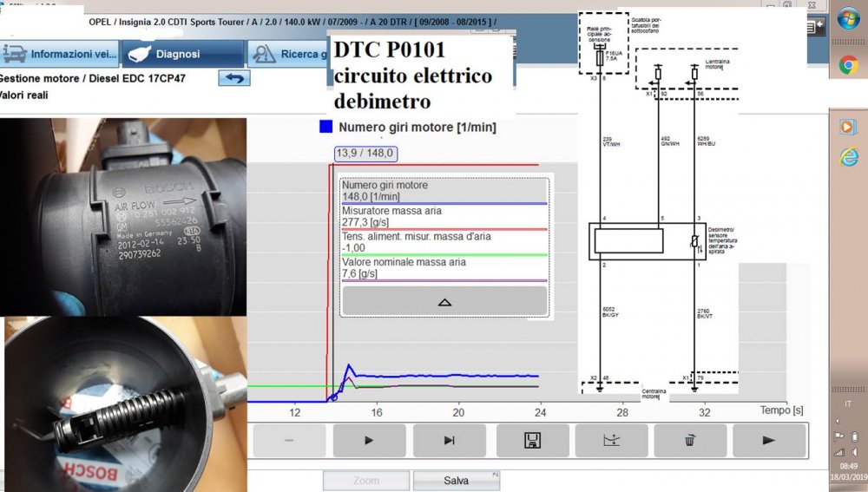Viewport: 868px width, 492px height.
Task: Click the greyed minus button
Action: pyautogui.click(x=289, y=440)
